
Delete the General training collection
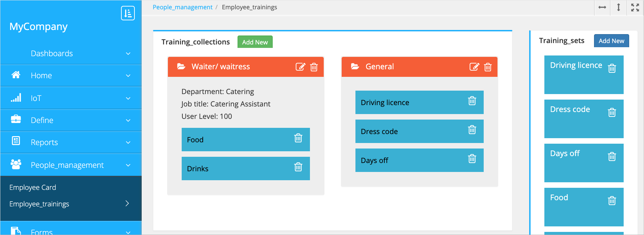[487, 67]
